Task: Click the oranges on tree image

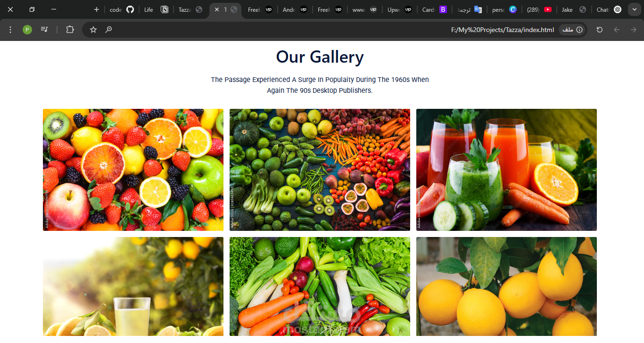Action: tap(506, 286)
